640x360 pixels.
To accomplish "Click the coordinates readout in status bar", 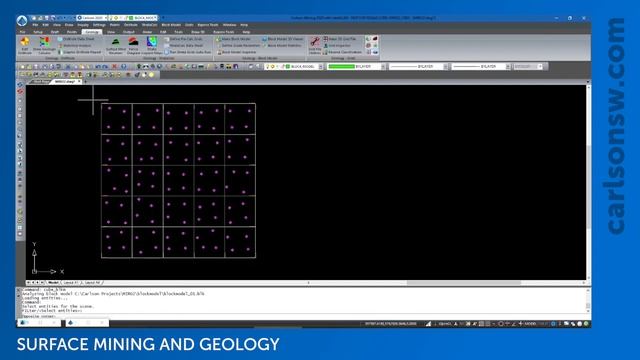I will point(391,324).
